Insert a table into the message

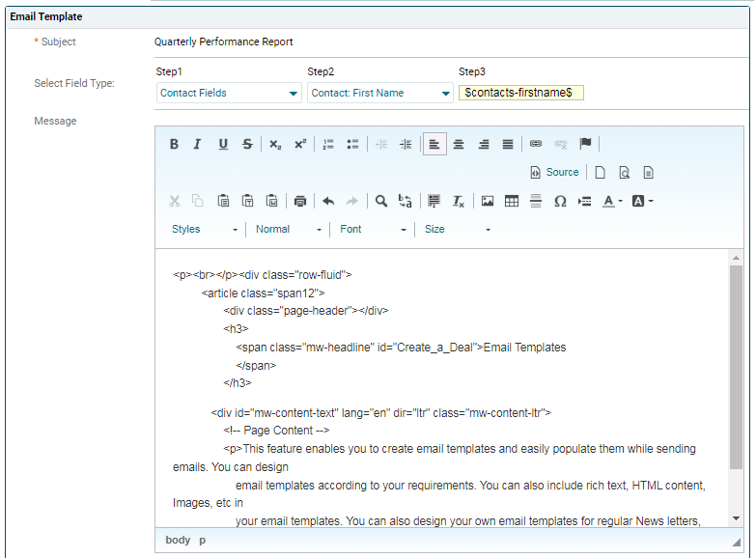[512, 201]
